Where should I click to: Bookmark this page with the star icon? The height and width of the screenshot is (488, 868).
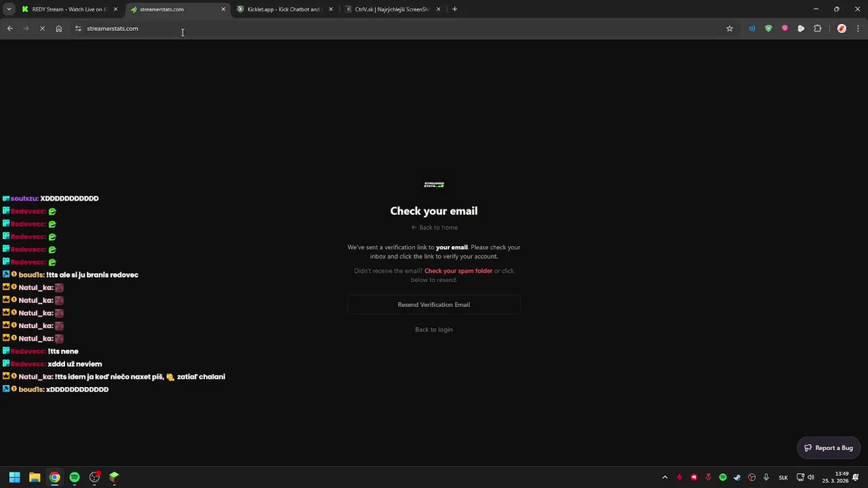pyautogui.click(x=730, y=28)
